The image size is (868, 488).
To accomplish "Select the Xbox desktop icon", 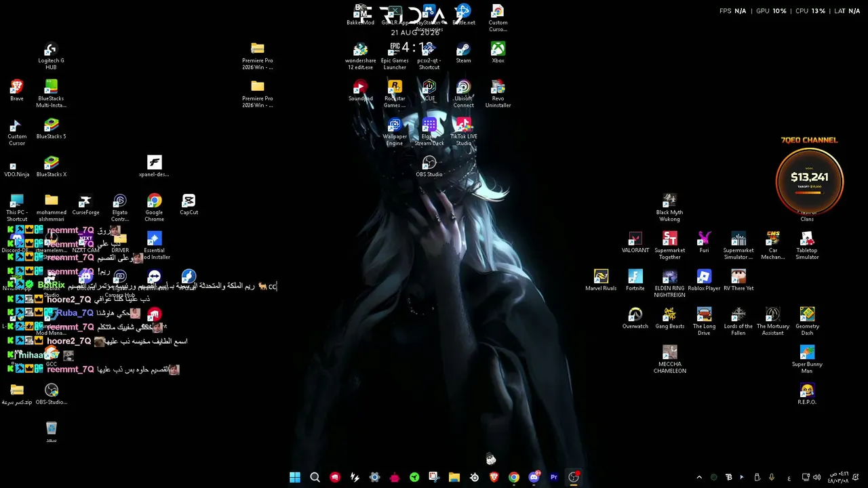I will 498,53.
